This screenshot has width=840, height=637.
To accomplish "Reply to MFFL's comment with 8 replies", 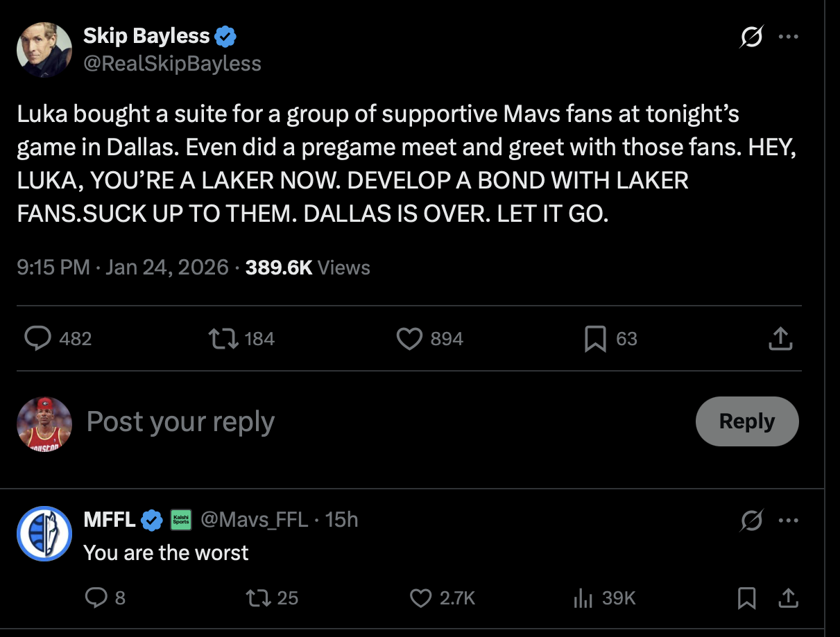I will (x=94, y=597).
